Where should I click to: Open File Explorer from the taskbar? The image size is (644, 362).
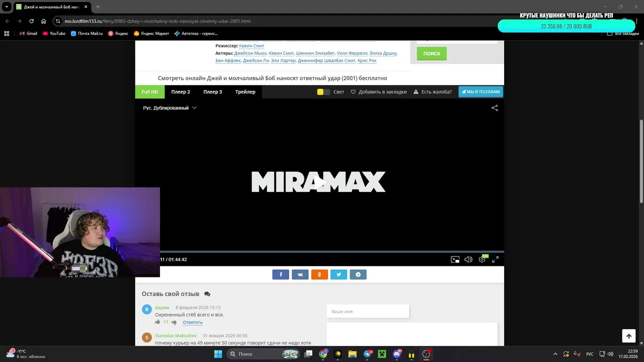coord(352,354)
